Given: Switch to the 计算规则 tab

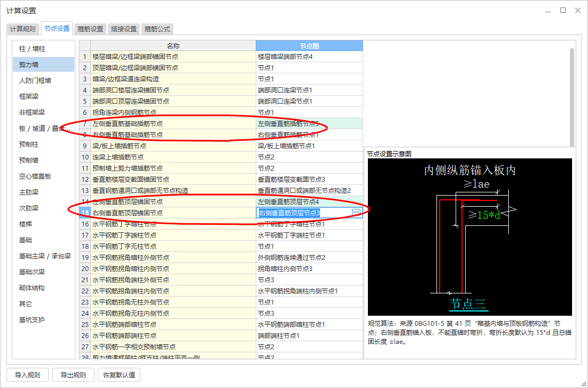Looking at the screenshot, I should pyautogui.click(x=23, y=29).
